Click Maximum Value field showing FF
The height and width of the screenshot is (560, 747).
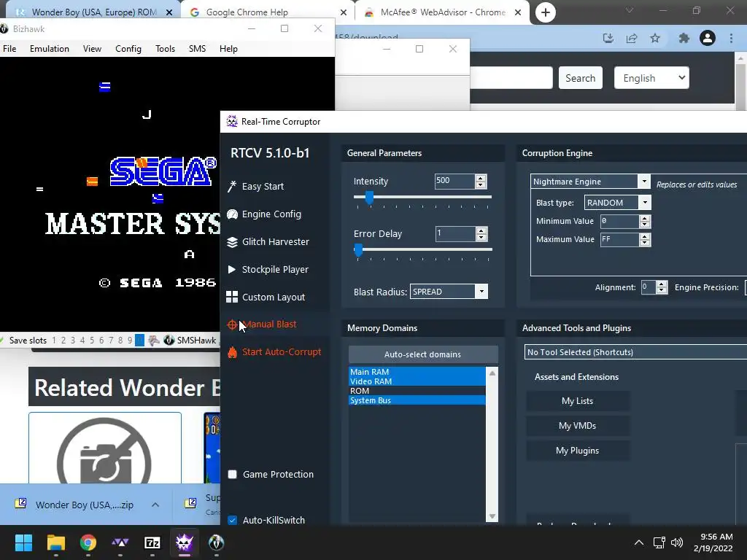[619, 239]
